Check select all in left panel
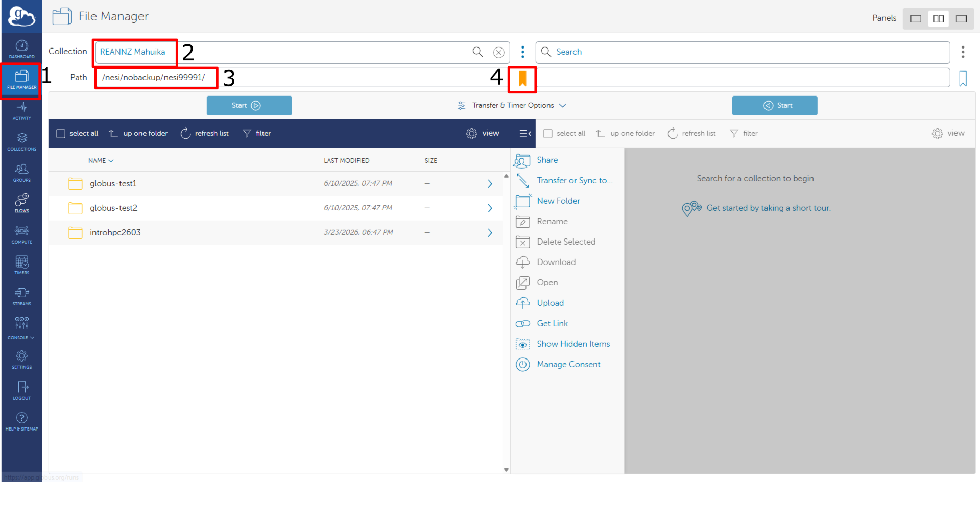This screenshot has width=980, height=526. (61, 134)
